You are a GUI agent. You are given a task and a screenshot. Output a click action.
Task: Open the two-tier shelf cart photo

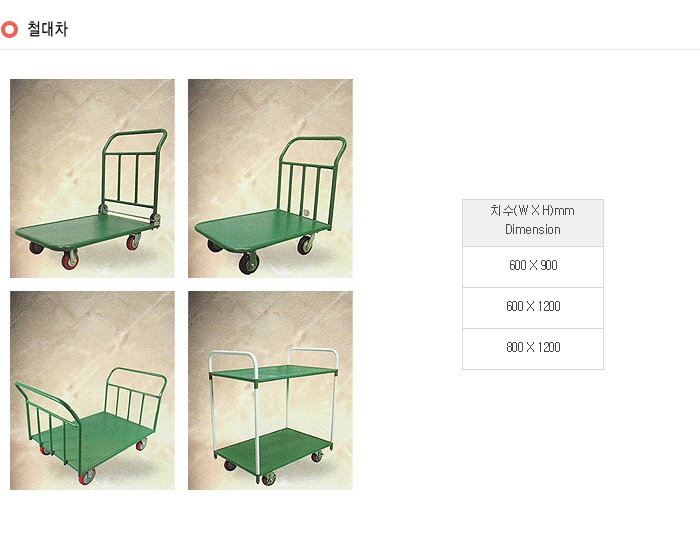click(x=270, y=391)
